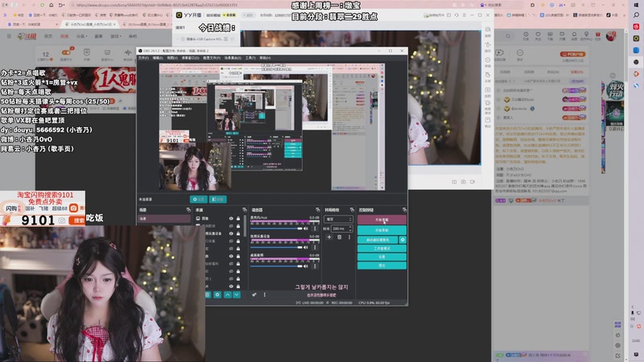Add a transition with the plus icon
The image size is (644, 362).
click(329, 237)
